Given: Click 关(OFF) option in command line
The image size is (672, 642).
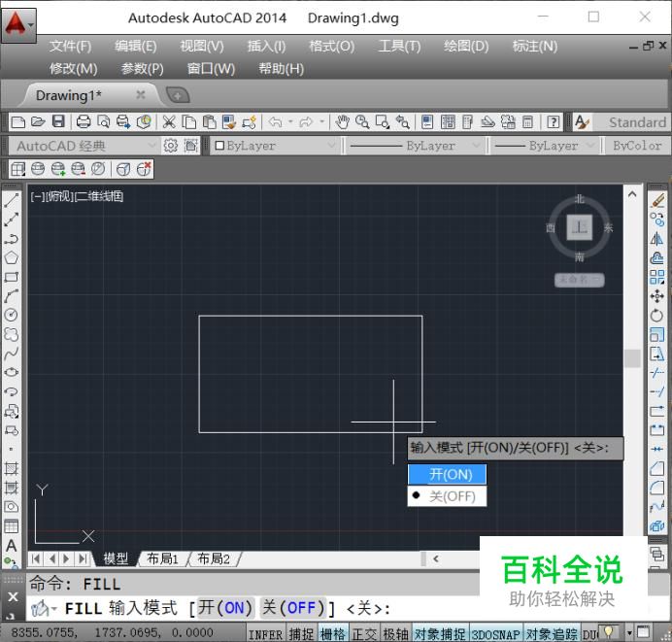Looking at the screenshot, I should (x=294, y=608).
